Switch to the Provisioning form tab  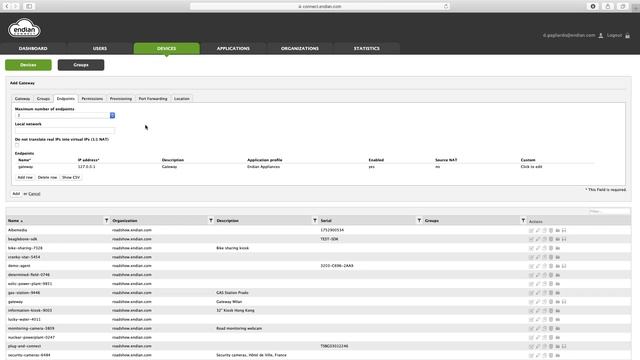click(x=121, y=99)
